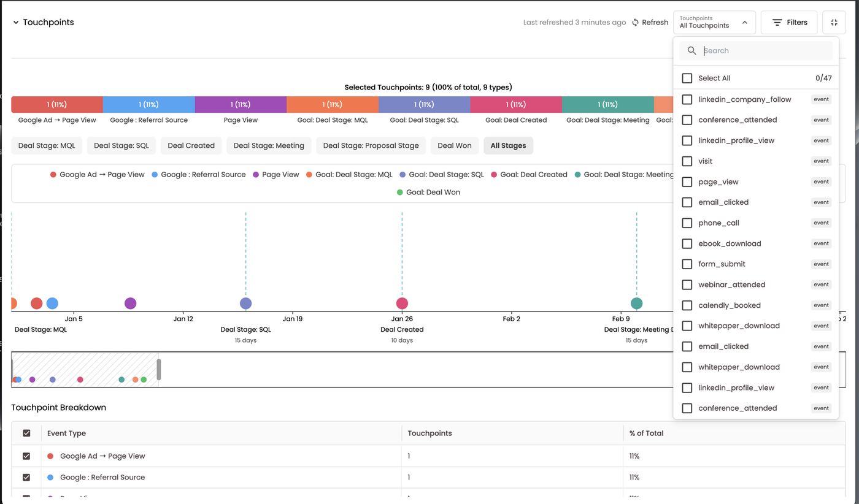Check the ebook_download event option
Screen dimensions: 859x504
point(687,244)
